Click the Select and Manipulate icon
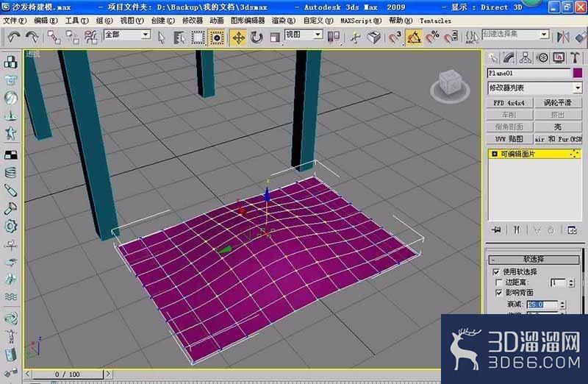588x384 pixels. (355, 38)
